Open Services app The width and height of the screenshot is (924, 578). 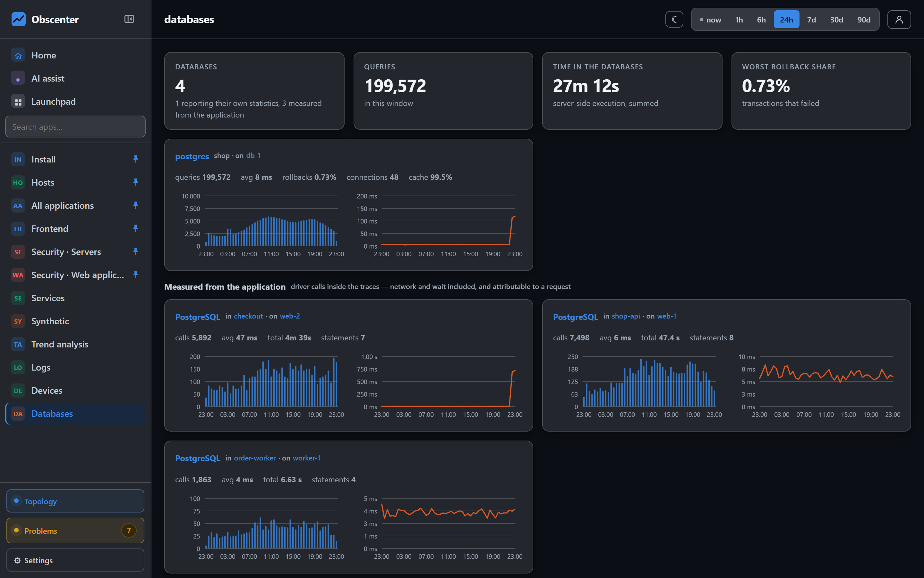(75, 298)
